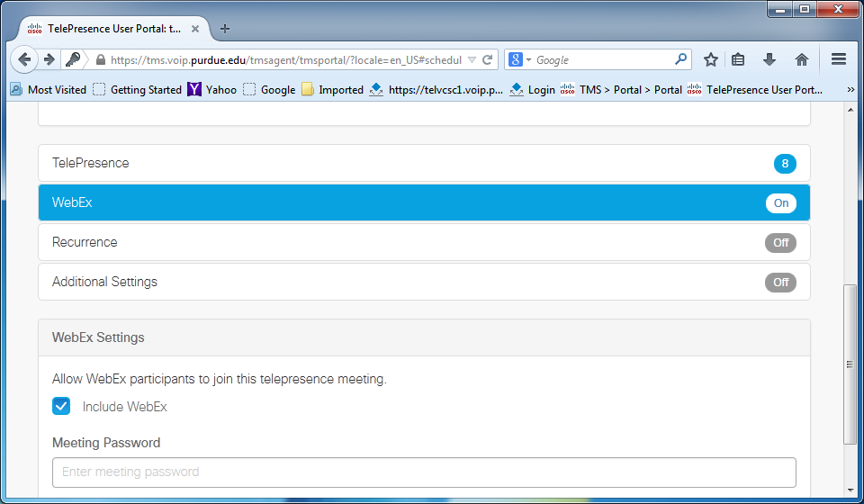Toggle the WebEx On switch
Screen dimensions: 864x504
pyautogui.click(x=780, y=202)
